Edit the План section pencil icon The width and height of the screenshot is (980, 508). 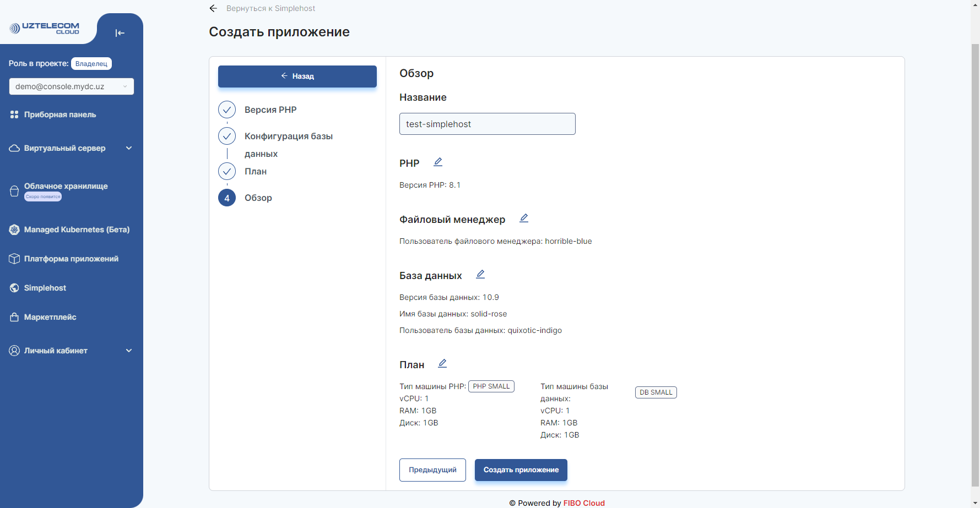tap(442, 363)
